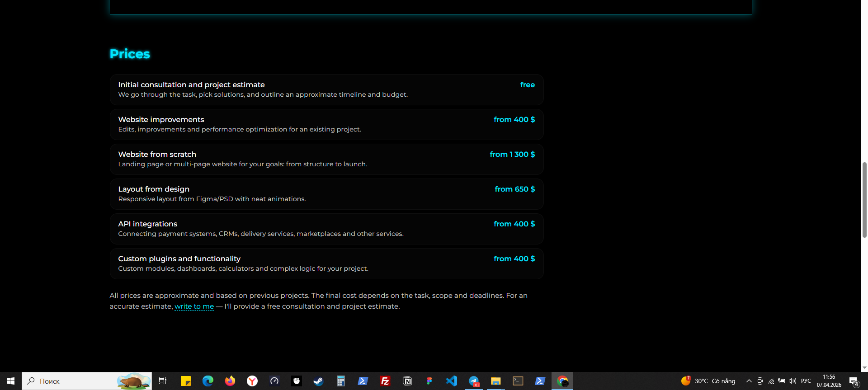Launch Microsoft Edge from the taskbar
Viewport: 868px width, 390px height.
pyautogui.click(x=208, y=381)
